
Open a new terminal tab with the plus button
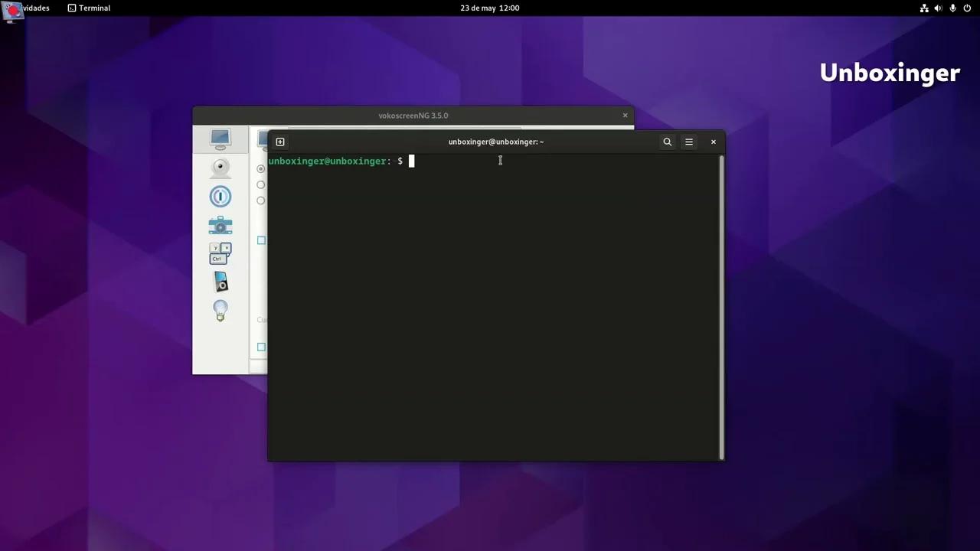(280, 142)
